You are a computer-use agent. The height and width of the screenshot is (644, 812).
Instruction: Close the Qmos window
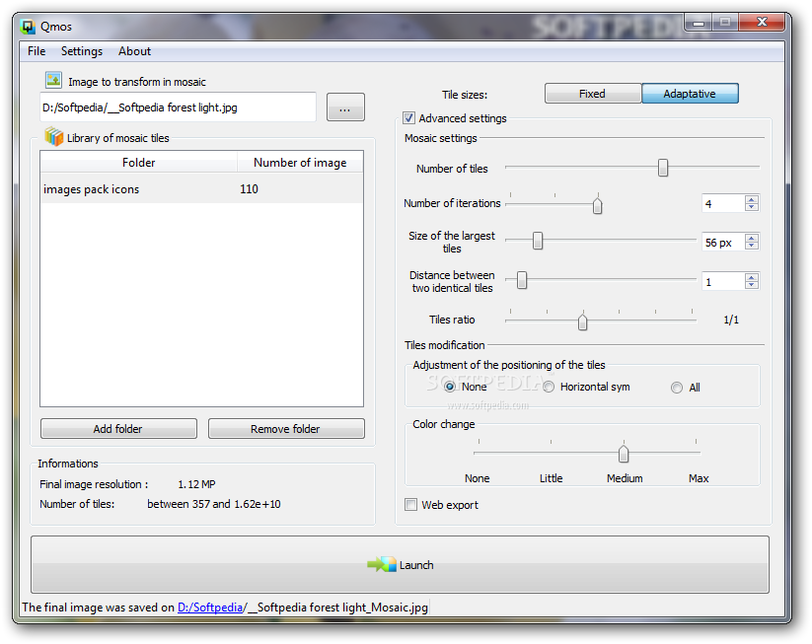(x=762, y=23)
